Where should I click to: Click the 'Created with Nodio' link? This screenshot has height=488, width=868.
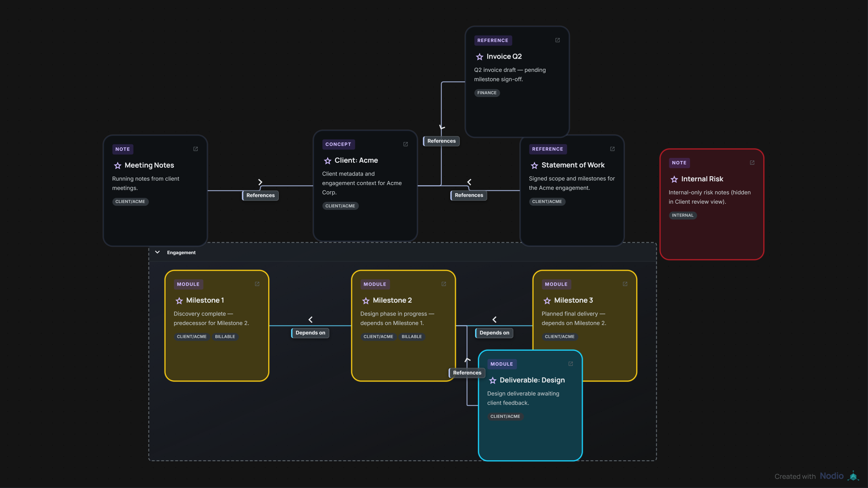816,476
